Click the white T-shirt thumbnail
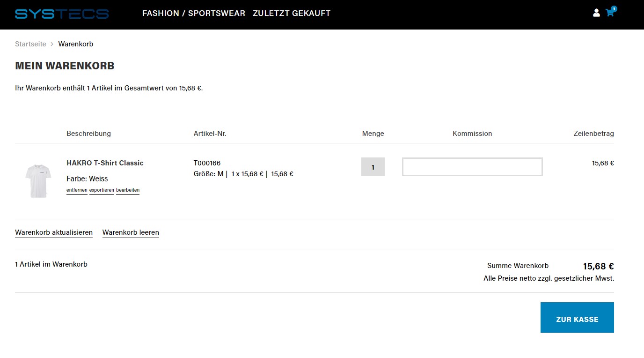This screenshot has width=644, height=358. pyautogui.click(x=38, y=180)
